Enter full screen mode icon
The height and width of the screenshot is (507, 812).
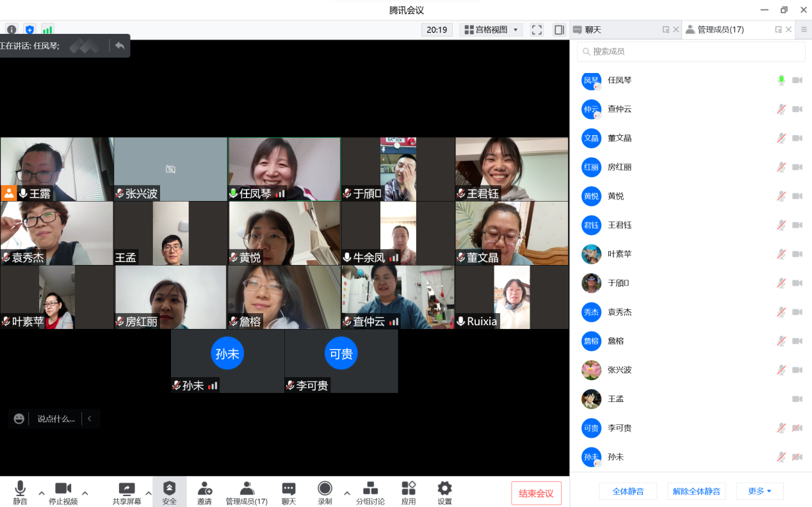pos(537,30)
